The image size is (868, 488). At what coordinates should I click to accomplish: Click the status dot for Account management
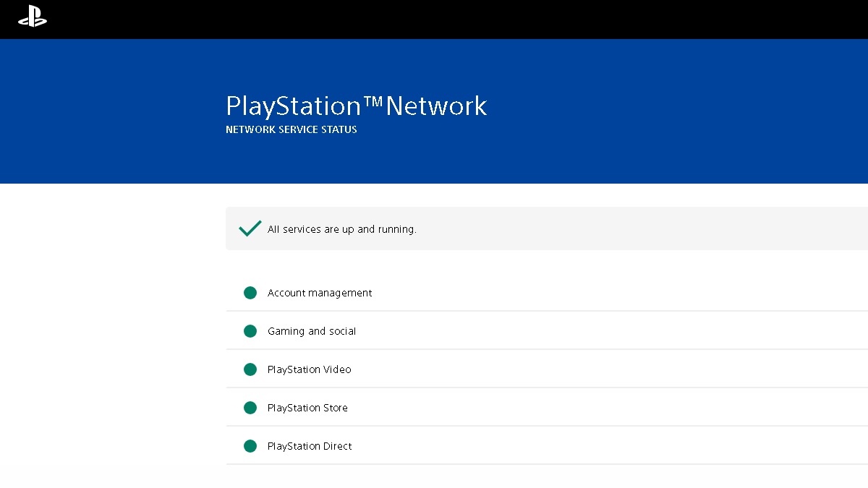[250, 293]
